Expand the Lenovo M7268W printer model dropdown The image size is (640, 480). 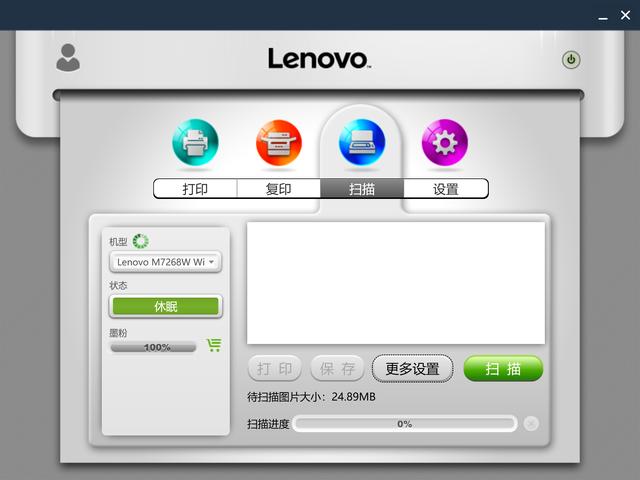[x=165, y=262]
